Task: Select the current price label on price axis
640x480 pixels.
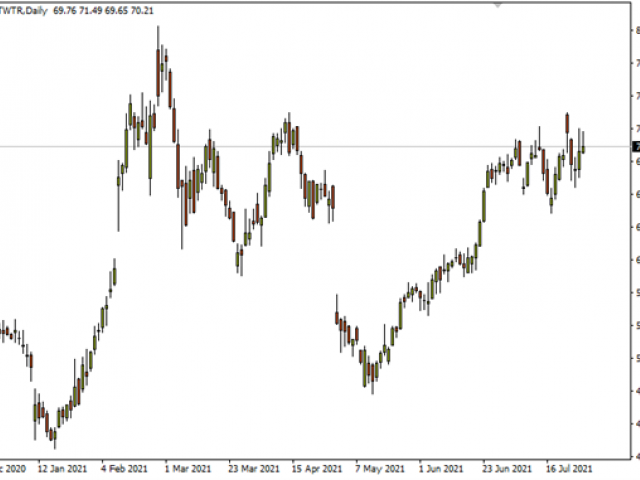Action: (636, 147)
